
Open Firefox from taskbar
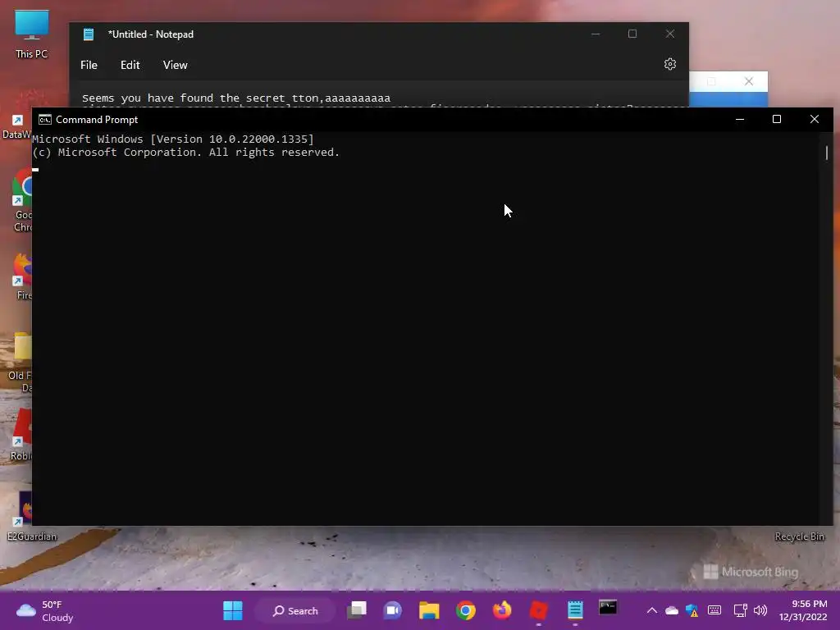pos(502,610)
